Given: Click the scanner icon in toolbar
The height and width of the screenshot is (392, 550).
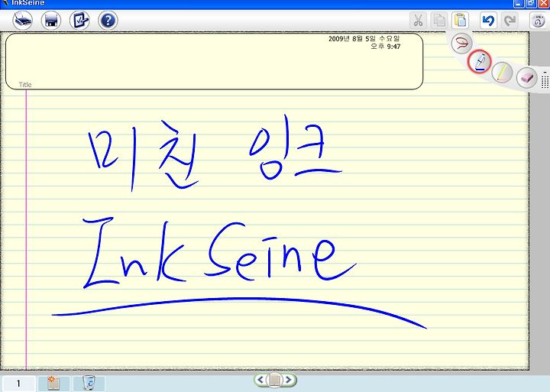Looking at the screenshot, I should click(23, 21).
